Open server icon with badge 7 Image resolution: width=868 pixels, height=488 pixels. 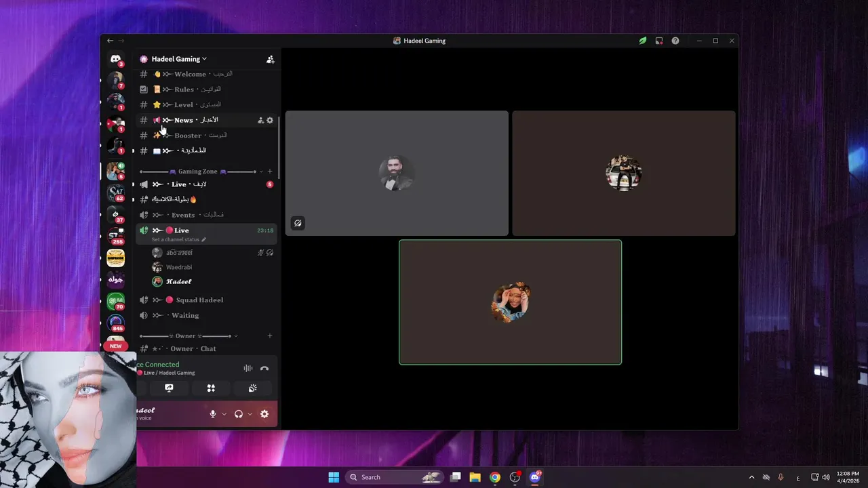click(116, 81)
